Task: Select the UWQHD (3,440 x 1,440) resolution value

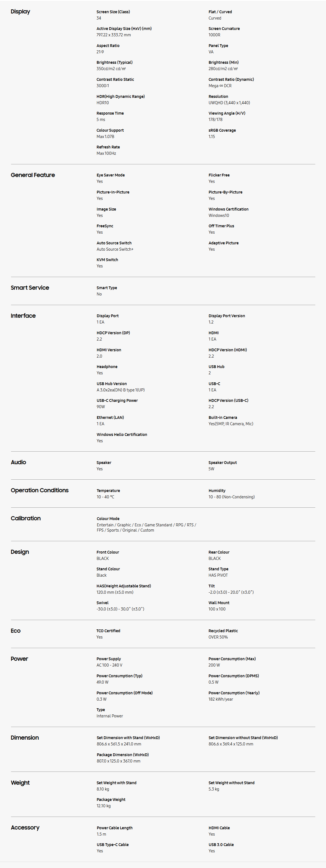Action: point(229,103)
